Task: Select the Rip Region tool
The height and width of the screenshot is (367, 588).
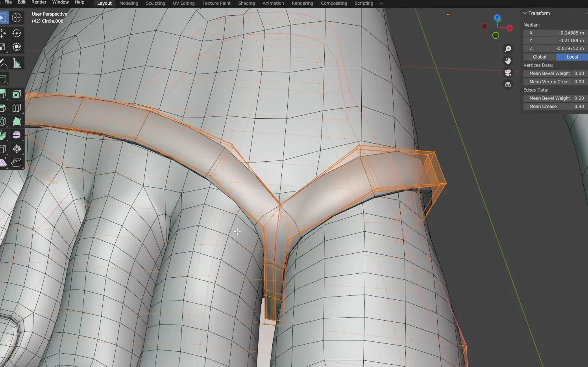Action: click(17, 162)
